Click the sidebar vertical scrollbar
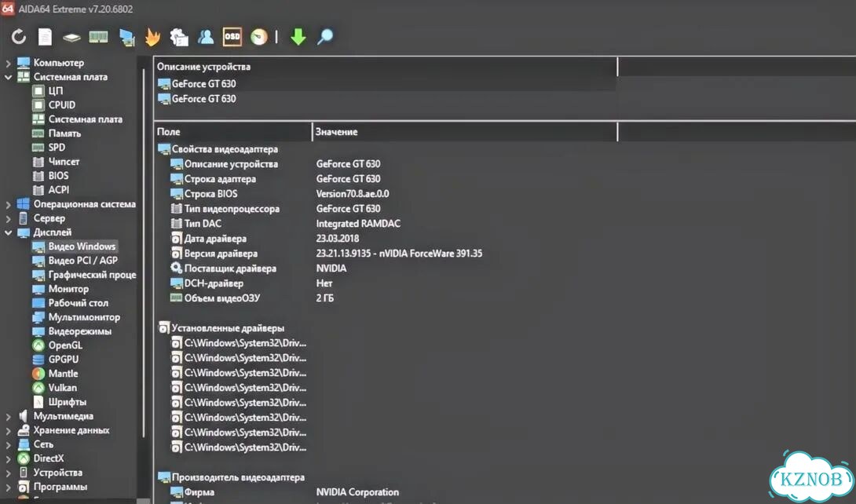Screen dimensions: 856x504 point(144,251)
